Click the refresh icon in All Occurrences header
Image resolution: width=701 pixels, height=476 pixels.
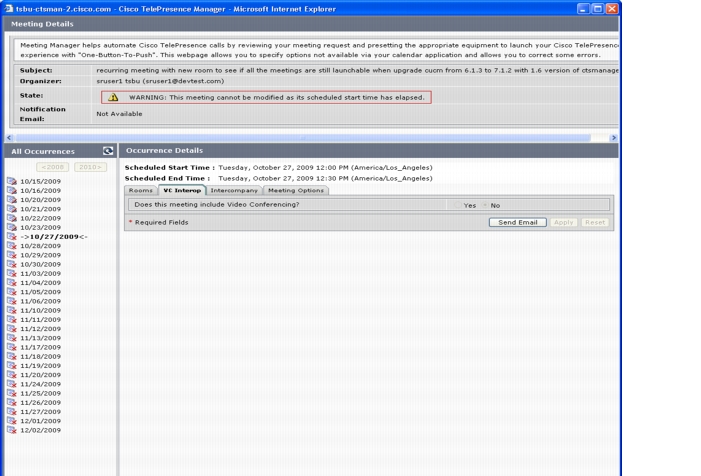[x=108, y=151]
